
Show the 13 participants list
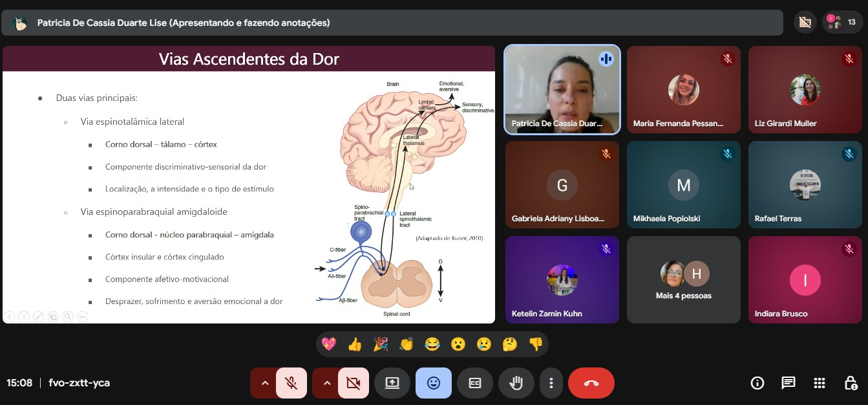click(842, 22)
